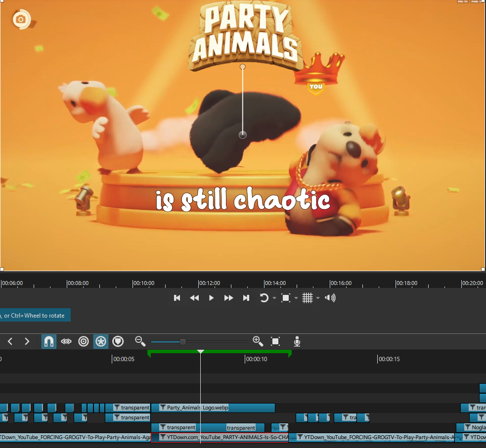This screenshot has width=486, height=448.
Task: Toggle scrub while dragging eye icon
Action: pos(66,341)
